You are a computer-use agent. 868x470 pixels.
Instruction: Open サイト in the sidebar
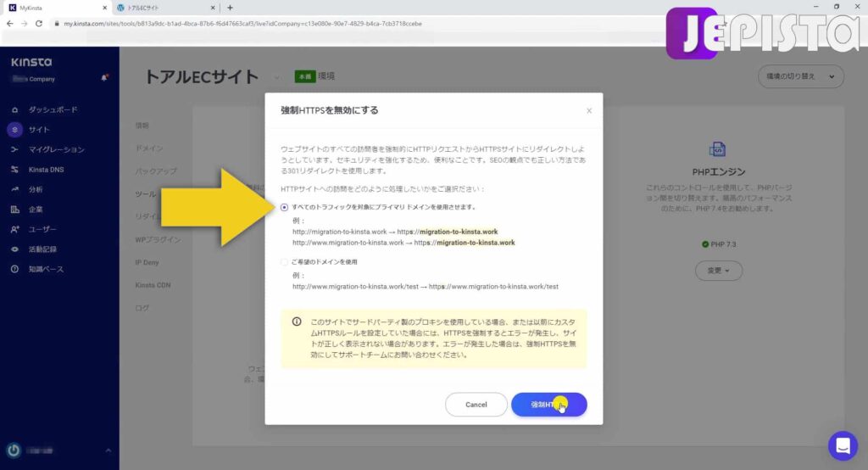pyautogui.click(x=39, y=130)
